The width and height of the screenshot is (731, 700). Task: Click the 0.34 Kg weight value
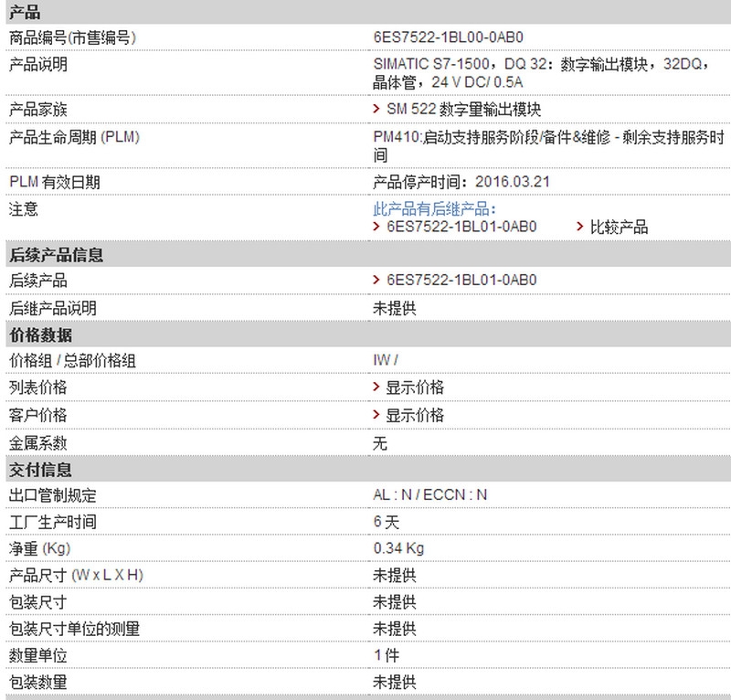398,548
